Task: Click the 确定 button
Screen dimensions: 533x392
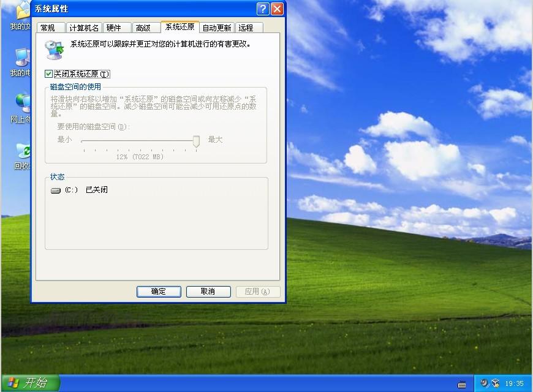Action: pos(158,292)
